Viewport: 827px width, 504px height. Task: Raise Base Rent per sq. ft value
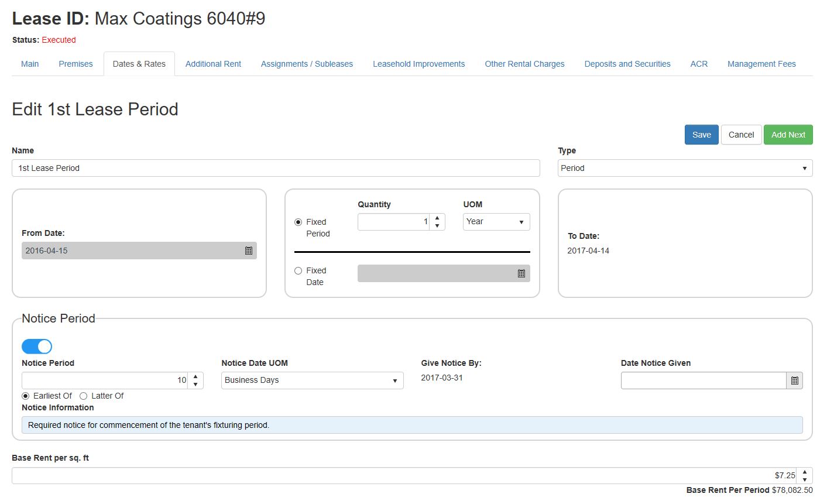click(805, 472)
